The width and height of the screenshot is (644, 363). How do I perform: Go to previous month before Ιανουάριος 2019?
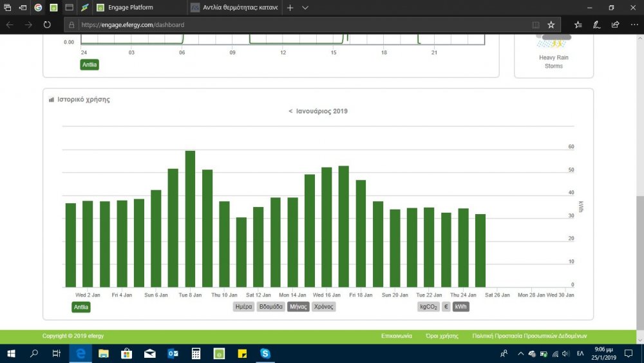click(x=291, y=112)
